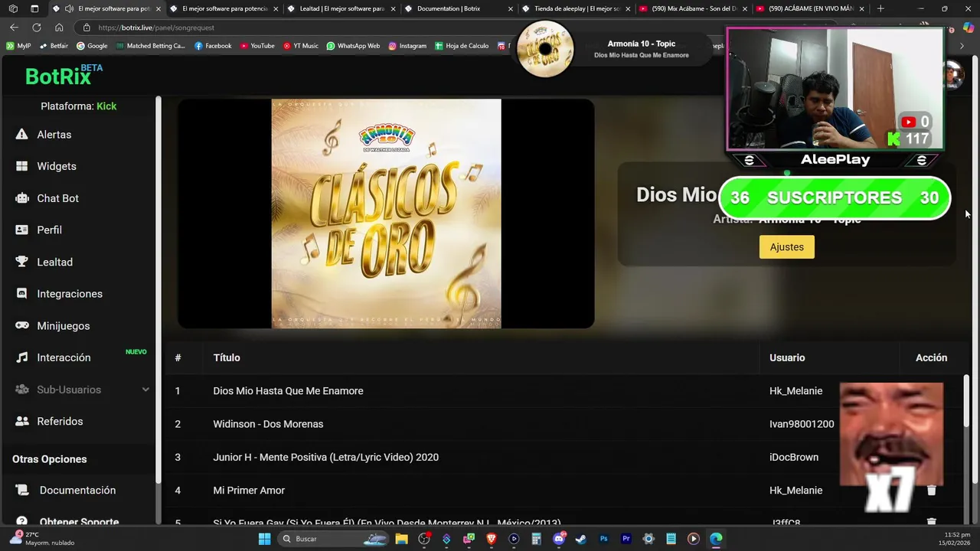Open the YouTube bookmark
The width and height of the screenshot is (980, 551).
(x=257, y=46)
